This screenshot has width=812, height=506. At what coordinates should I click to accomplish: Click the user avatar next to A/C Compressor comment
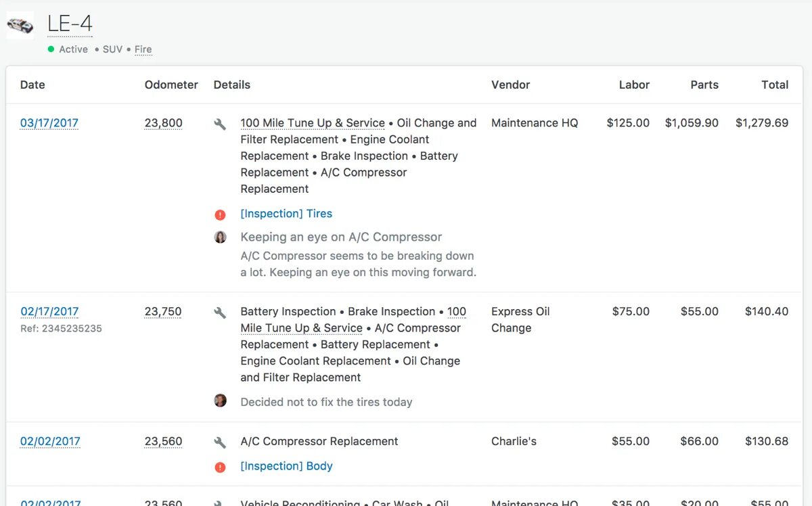(x=220, y=237)
